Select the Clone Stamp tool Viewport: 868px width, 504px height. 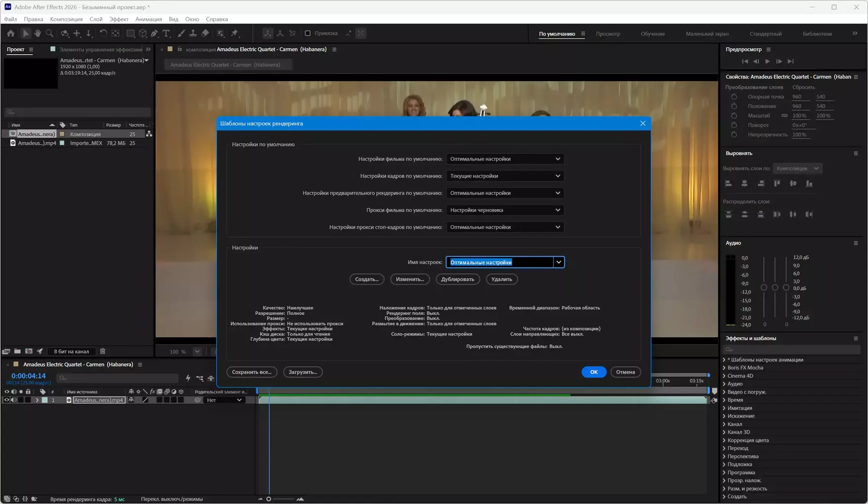tap(193, 34)
